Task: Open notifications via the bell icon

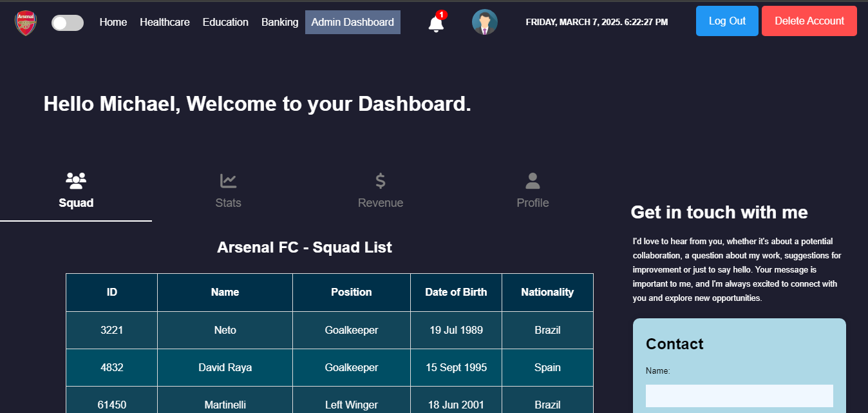Action: [435, 23]
